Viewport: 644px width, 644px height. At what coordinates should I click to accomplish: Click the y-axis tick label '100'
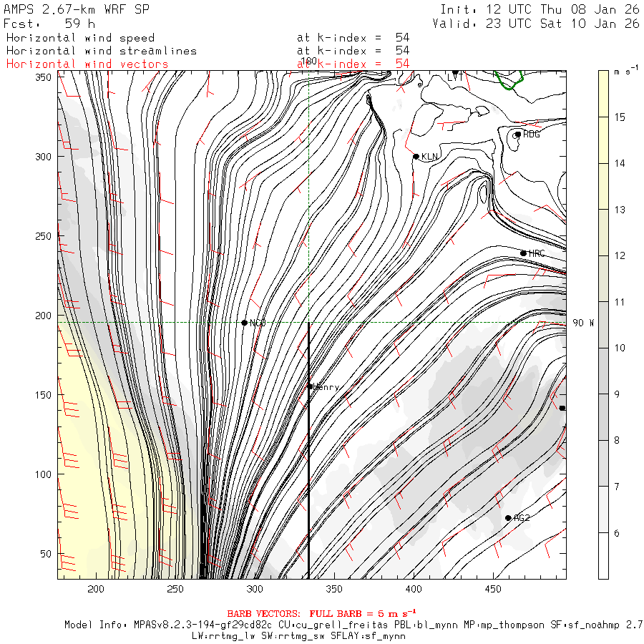pyautogui.click(x=43, y=474)
